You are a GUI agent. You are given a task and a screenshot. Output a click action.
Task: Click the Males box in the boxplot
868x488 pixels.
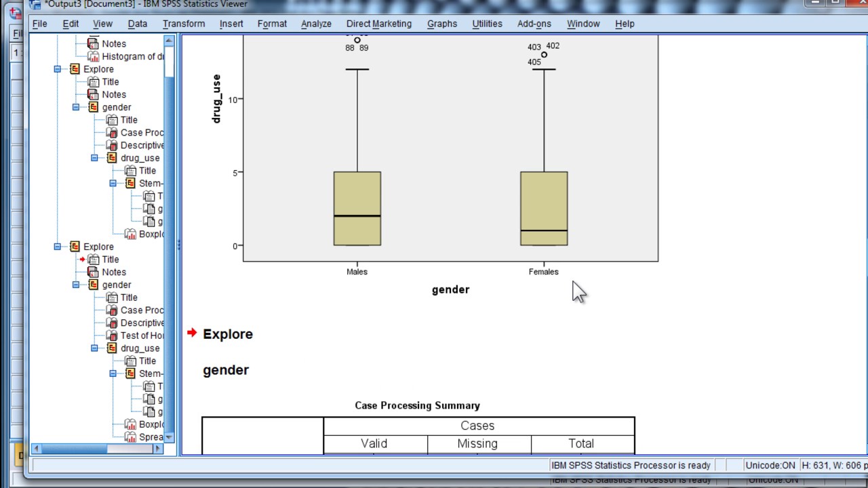(357, 209)
